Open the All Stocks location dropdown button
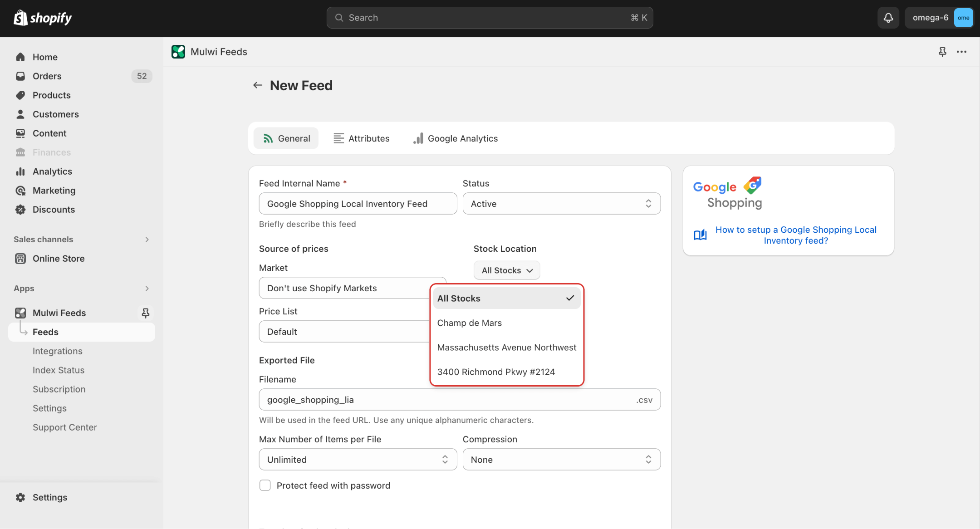Viewport: 980px width, 529px height. coord(507,270)
